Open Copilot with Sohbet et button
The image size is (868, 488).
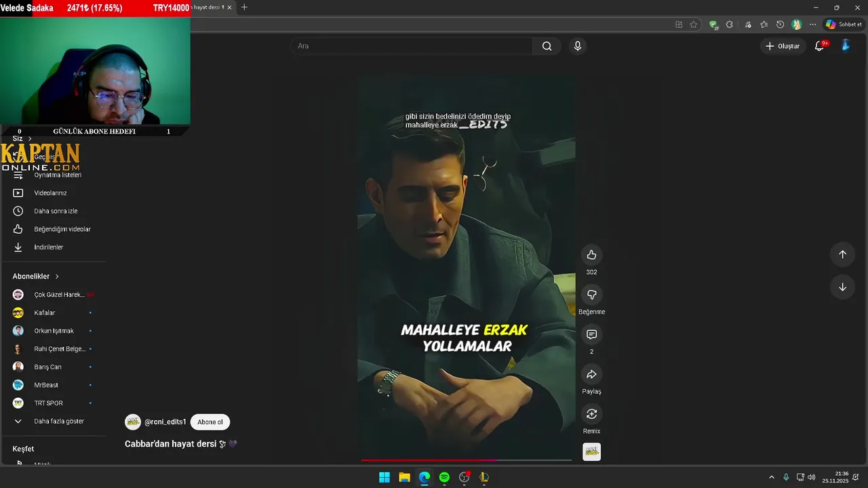tap(844, 24)
